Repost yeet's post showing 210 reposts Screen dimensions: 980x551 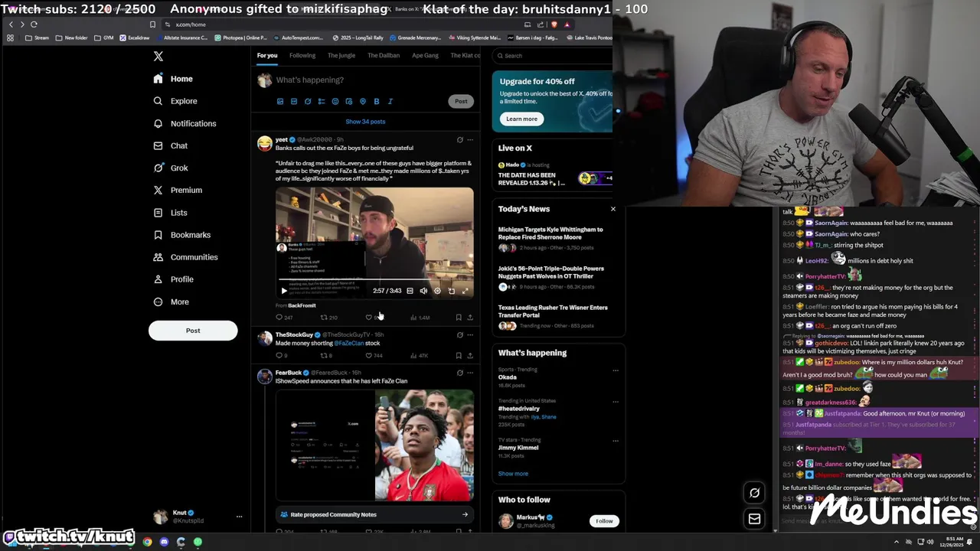coord(328,318)
